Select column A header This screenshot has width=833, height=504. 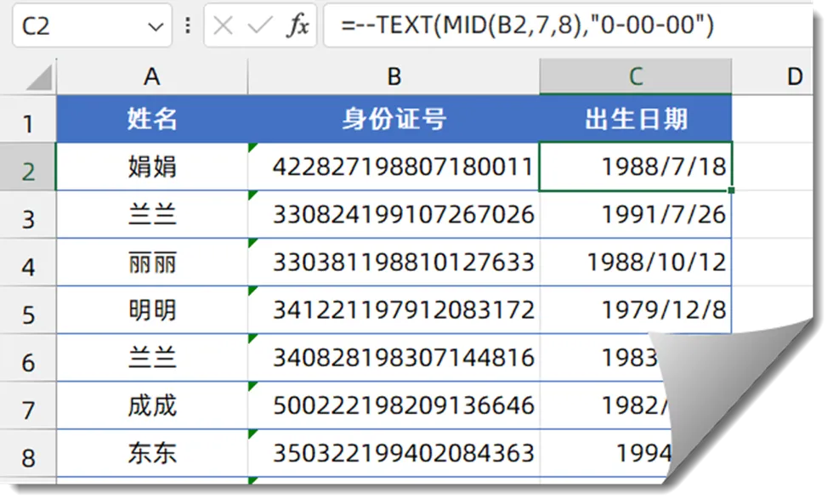click(151, 77)
